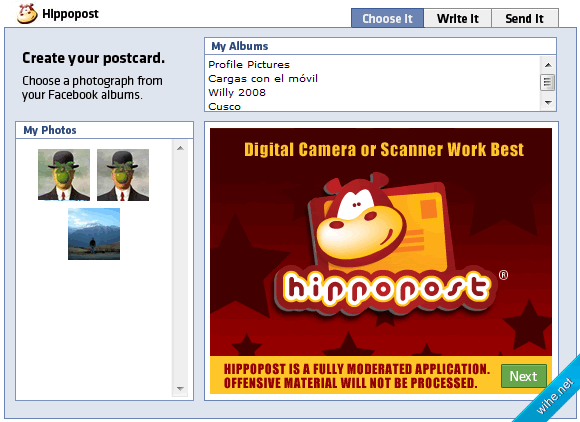
Task: Click the My Albums scroll down arrow
Action: [x=548, y=102]
